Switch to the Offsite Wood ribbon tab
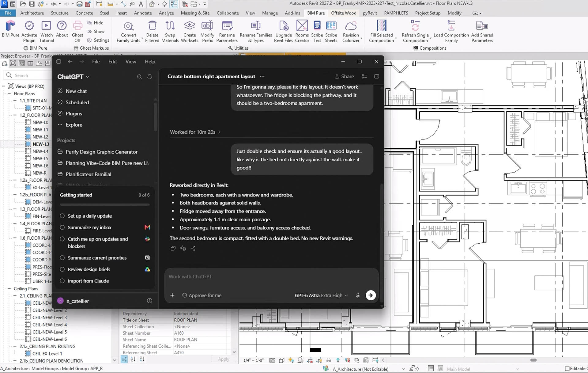 [344, 13]
